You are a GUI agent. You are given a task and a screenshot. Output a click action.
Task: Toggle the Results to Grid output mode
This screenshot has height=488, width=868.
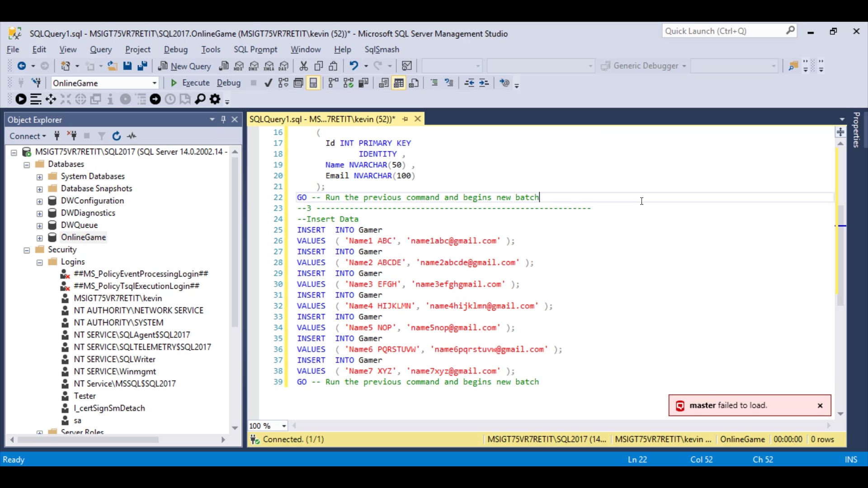tap(398, 83)
